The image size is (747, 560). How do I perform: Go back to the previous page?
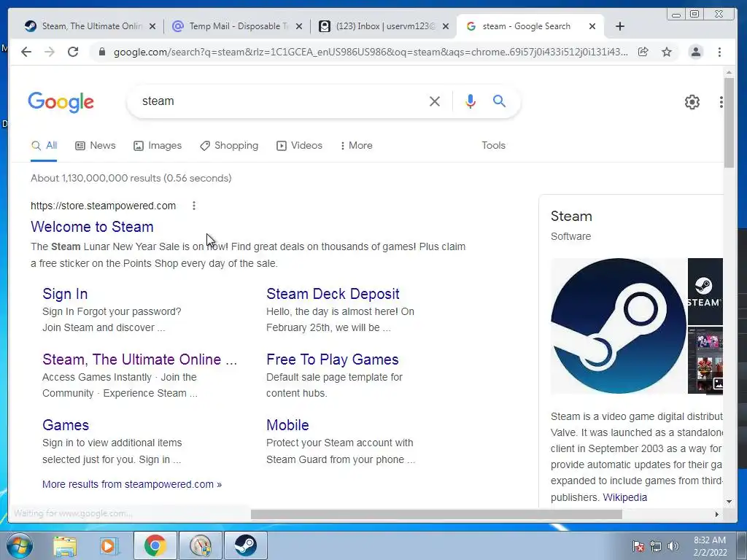pos(26,52)
